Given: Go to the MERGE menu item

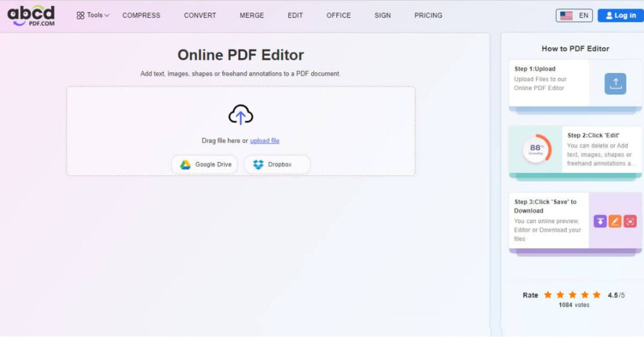Looking at the screenshot, I should [252, 15].
